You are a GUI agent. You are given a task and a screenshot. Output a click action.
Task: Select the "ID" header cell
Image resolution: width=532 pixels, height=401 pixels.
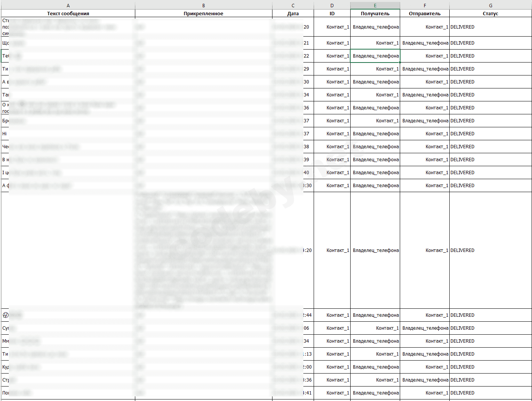[x=332, y=13]
